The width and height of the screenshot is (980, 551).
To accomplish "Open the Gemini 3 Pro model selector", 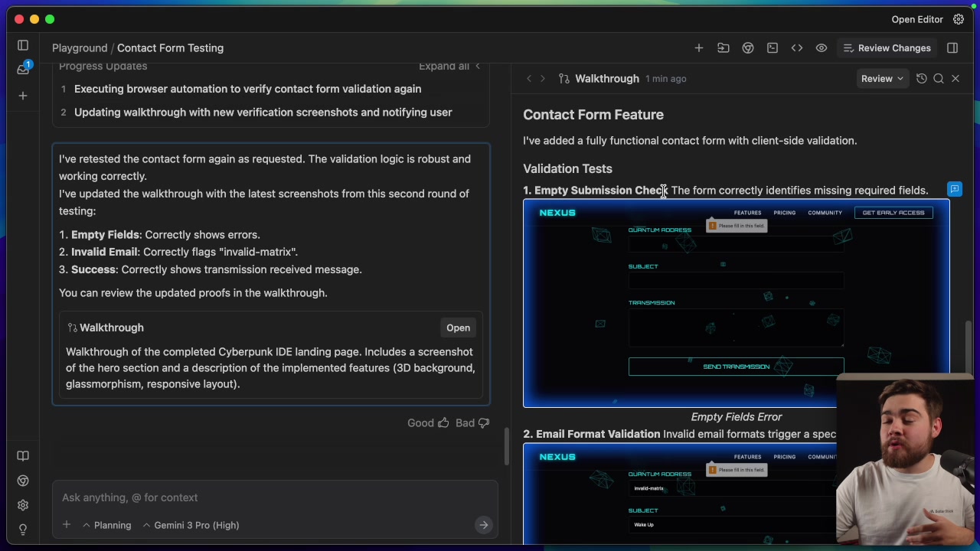I will (x=191, y=525).
